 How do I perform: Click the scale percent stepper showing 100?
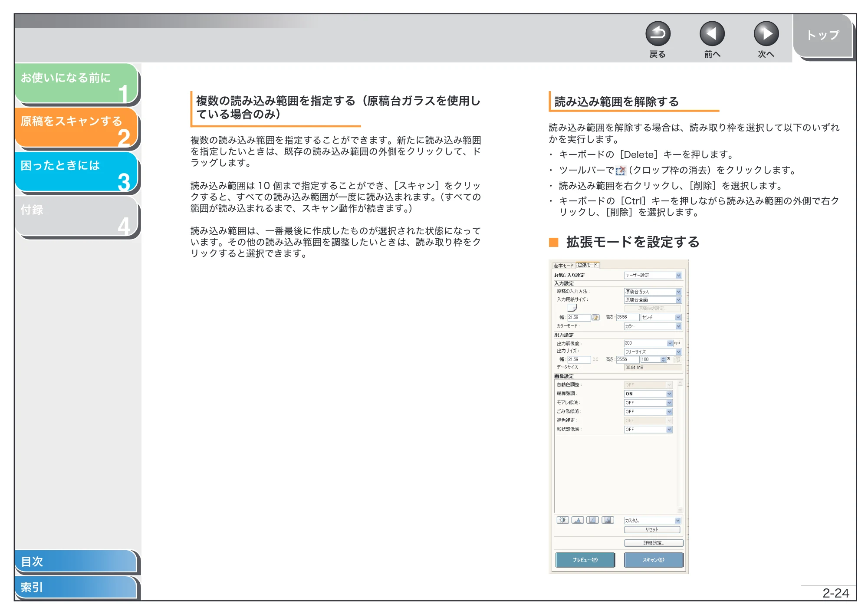654,359
